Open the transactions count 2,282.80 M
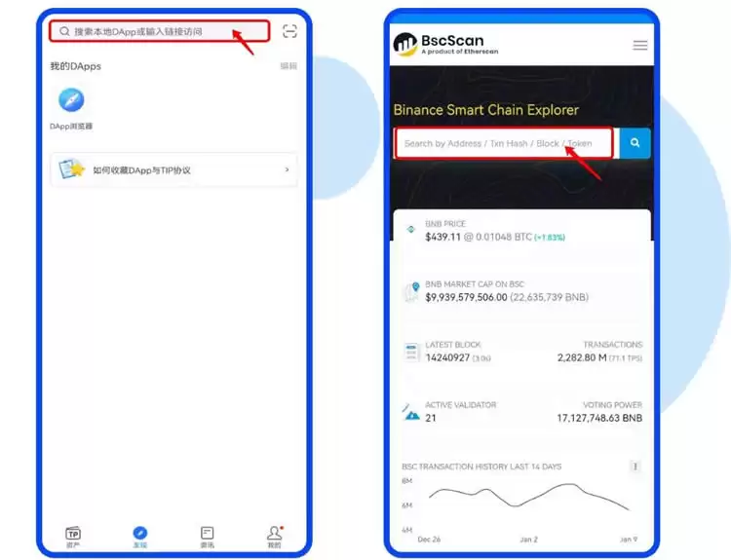Viewport: 731px width, 560px height. [582, 357]
